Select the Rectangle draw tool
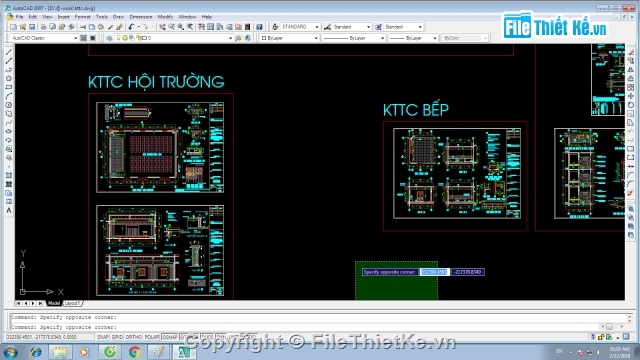The width and height of the screenshot is (640, 360). [x=9, y=87]
